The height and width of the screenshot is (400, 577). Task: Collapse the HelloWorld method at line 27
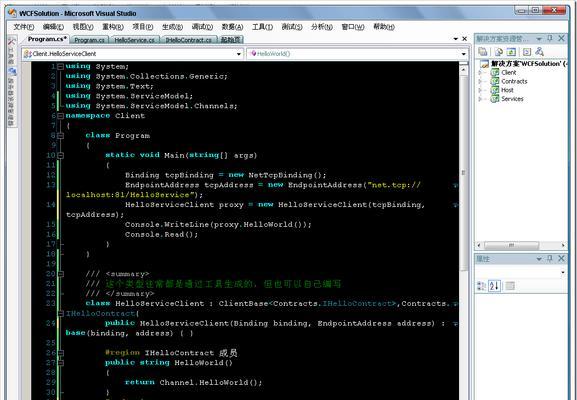[61, 363]
